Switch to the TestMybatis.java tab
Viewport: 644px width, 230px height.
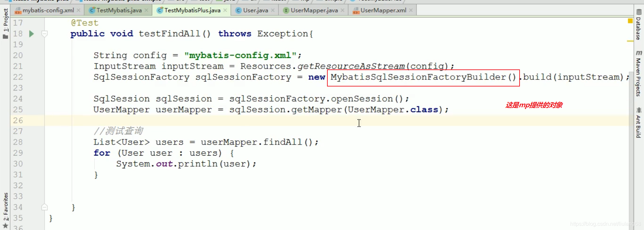(x=119, y=10)
